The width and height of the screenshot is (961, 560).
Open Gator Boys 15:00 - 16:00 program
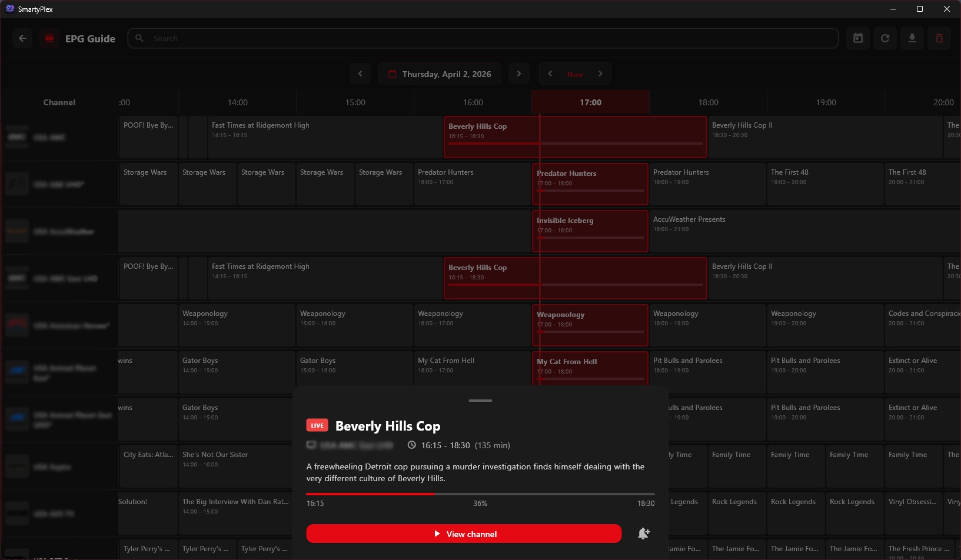tap(355, 368)
